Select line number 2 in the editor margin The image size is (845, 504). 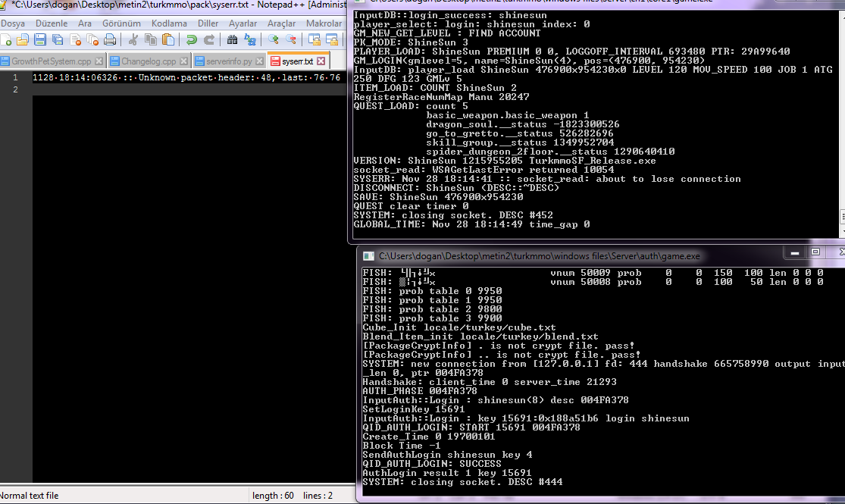(x=17, y=89)
